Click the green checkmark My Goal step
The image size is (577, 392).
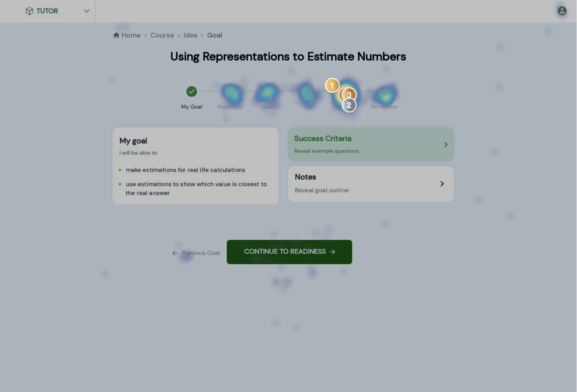click(192, 91)
